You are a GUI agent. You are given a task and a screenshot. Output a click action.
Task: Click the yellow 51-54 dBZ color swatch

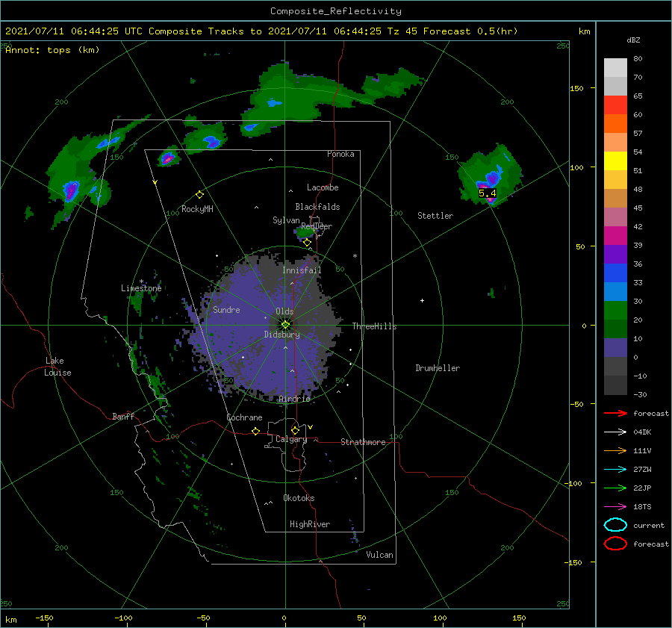coord(615,161)
